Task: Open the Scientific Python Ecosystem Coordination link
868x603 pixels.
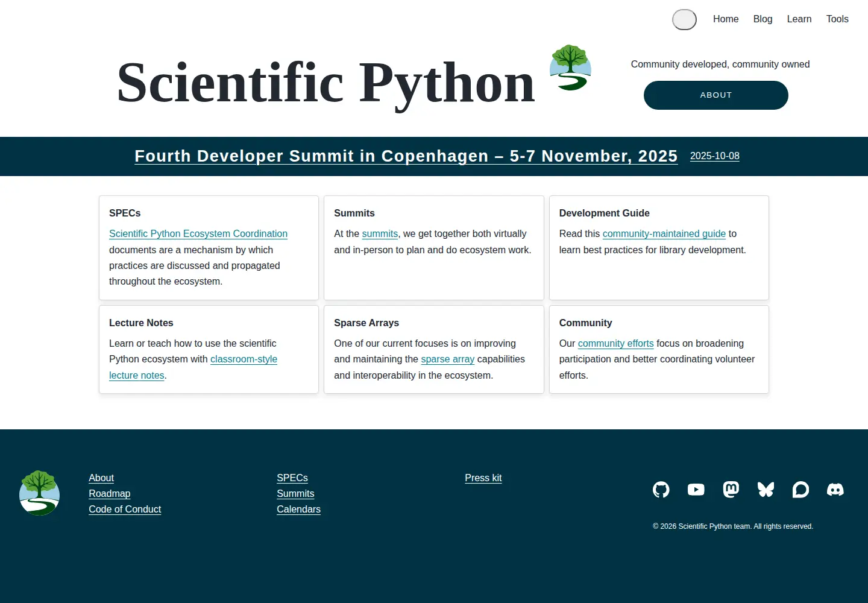Action: click(198, 234)
